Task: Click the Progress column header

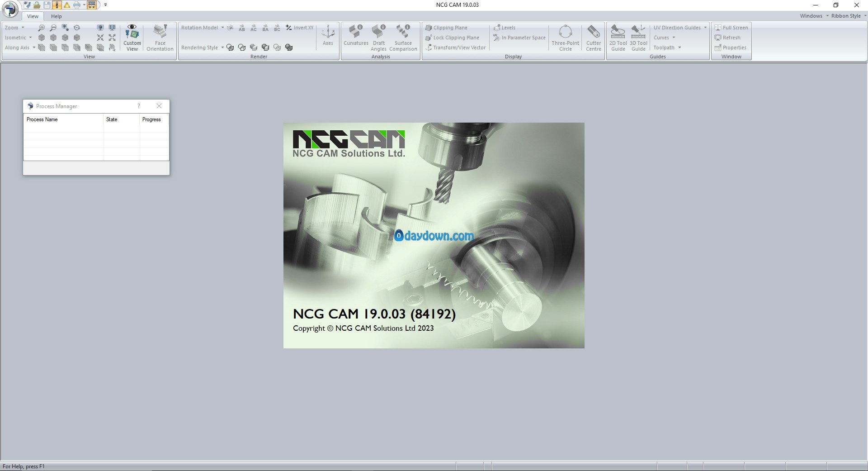Action: tap(154, 119)
